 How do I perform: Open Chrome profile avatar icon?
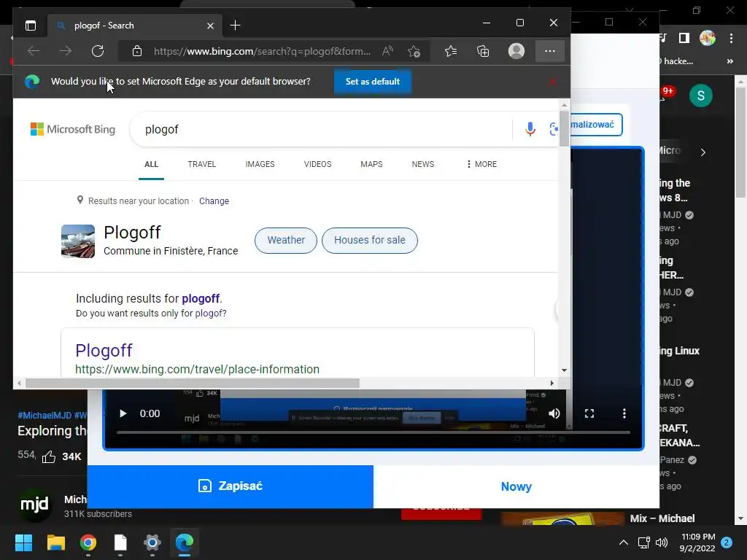coord(708,38)
